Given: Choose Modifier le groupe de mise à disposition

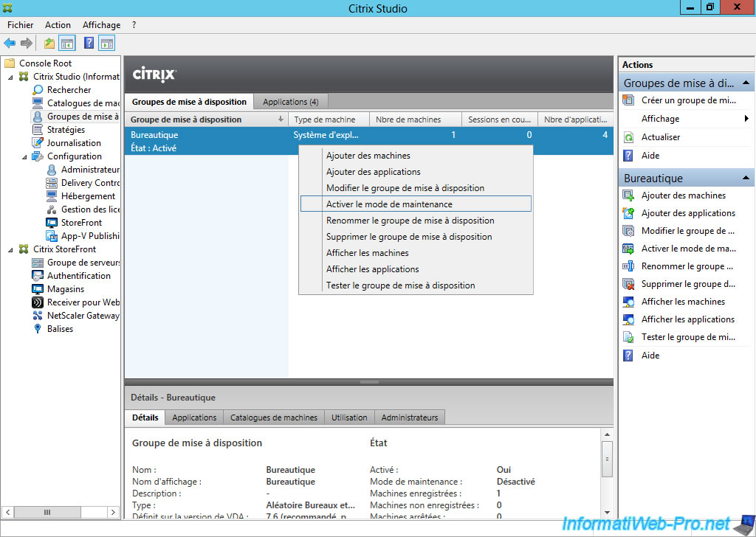Looking at the screenshot, I should [x=416, y=188].
